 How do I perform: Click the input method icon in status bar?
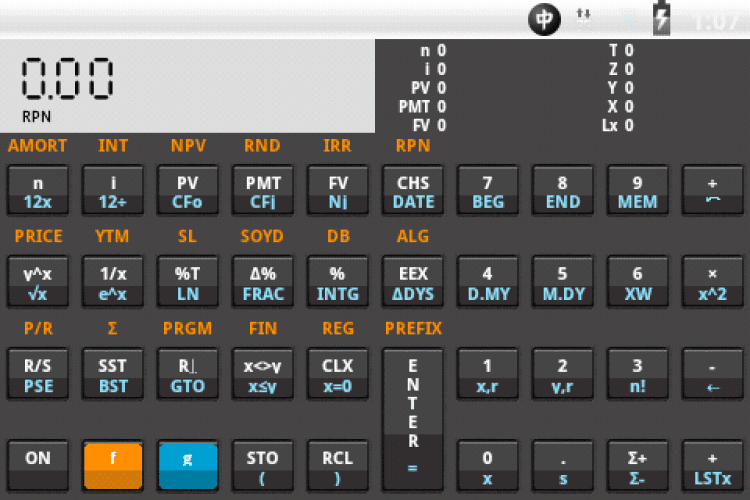click(x=544, y=19)
